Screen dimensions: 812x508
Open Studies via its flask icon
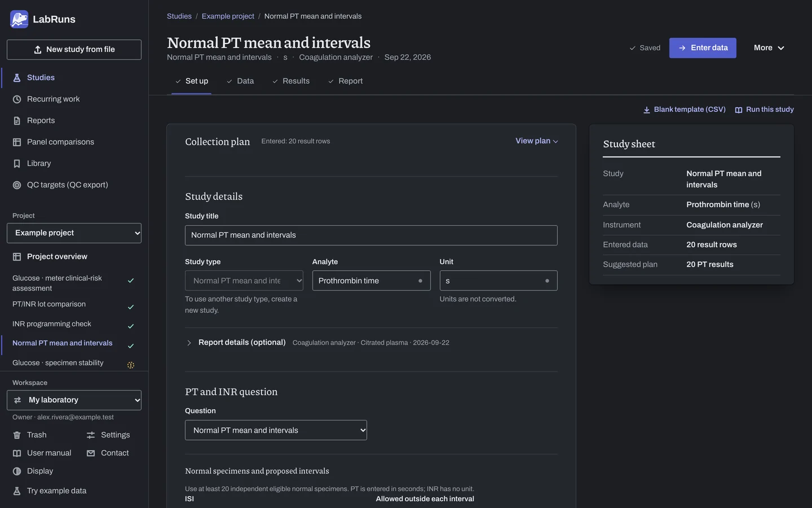pyautogui.click(x=17, y=78)
